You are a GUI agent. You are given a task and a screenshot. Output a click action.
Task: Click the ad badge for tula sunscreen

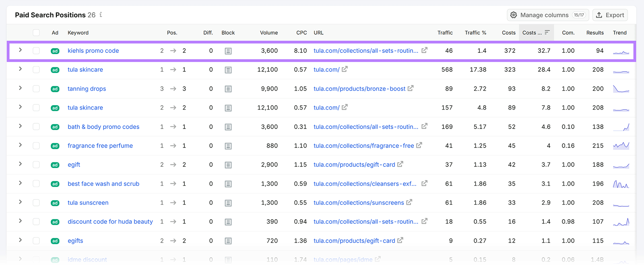[55, 203]
